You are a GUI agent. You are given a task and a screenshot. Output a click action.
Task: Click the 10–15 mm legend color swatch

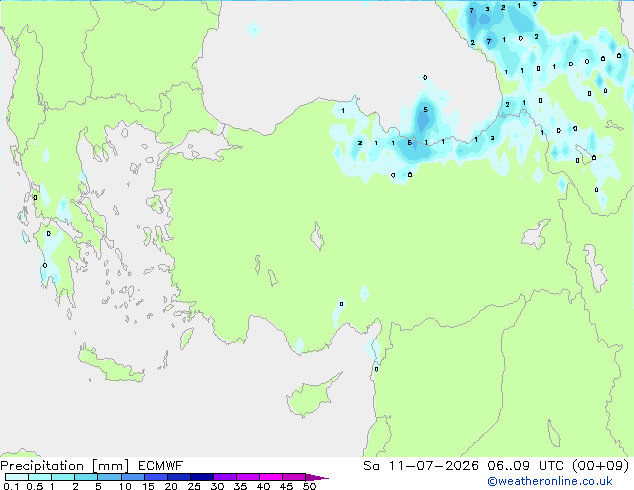tap(132, 477)
